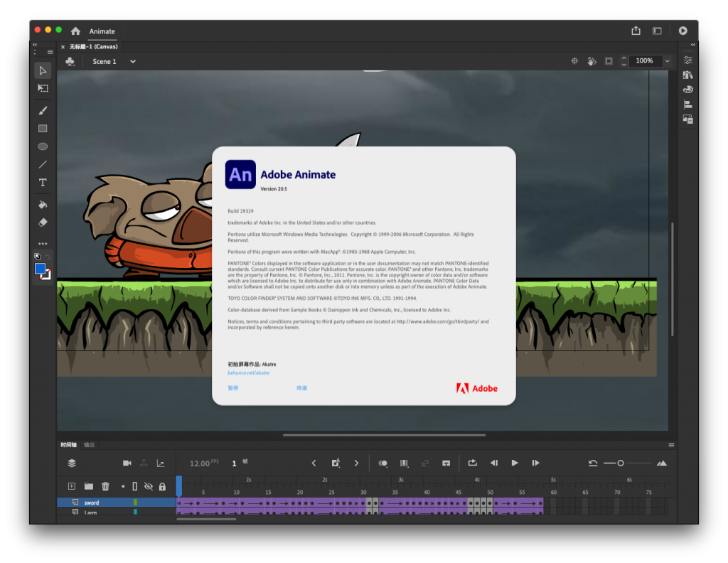
Task: Click the Test Movie play icon top-right
Action: 682,31
